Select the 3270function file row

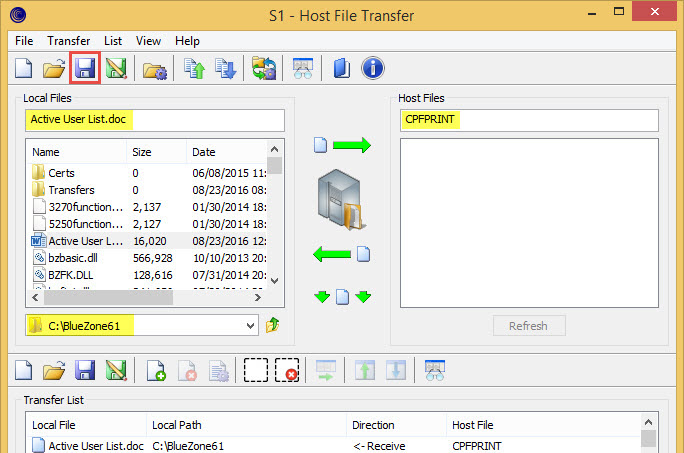click(x=148, y=207)
